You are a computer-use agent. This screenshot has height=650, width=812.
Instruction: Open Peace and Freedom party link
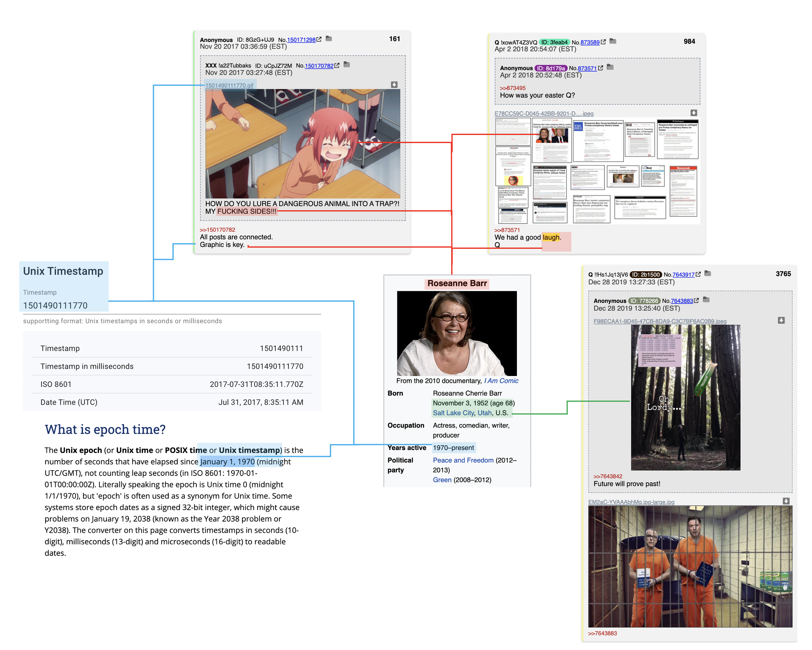(463, 461)
